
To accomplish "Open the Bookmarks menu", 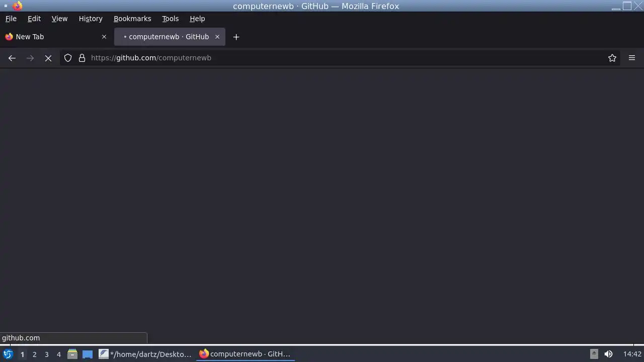I will pyautogui.click(x=132, y=19).
